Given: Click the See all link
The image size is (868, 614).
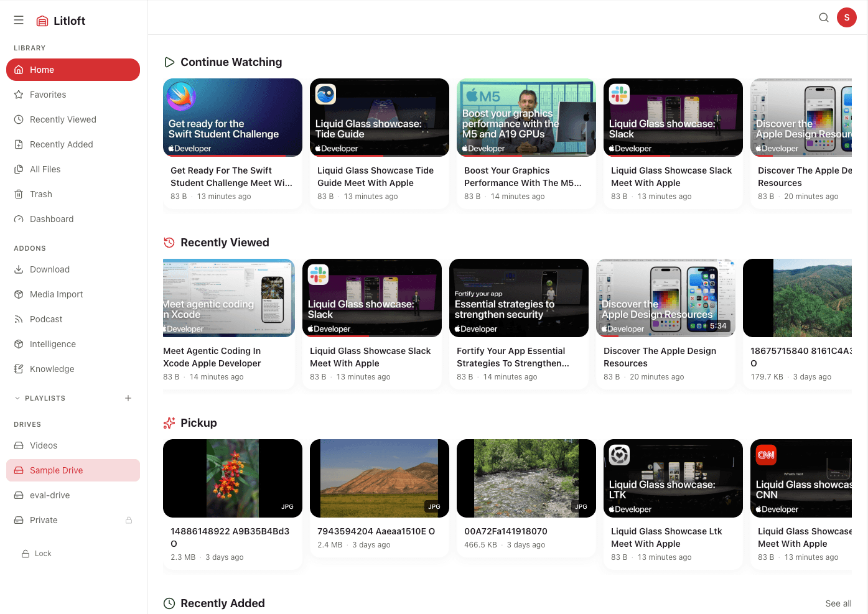Looking at the screenshot, I should pos(838,603).
